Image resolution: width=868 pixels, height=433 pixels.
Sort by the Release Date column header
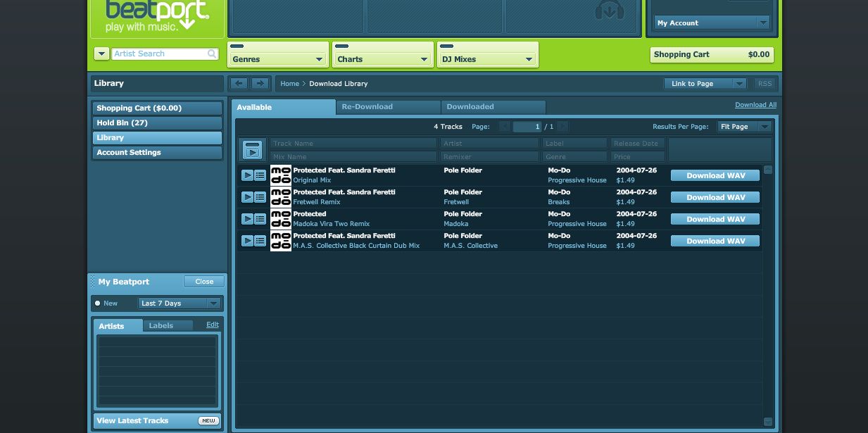tap(638, 143)
